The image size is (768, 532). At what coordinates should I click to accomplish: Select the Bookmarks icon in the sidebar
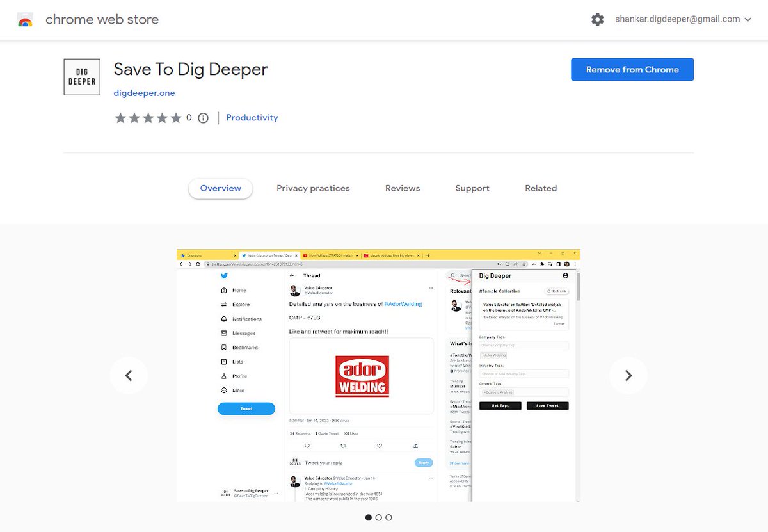(223, 346)
